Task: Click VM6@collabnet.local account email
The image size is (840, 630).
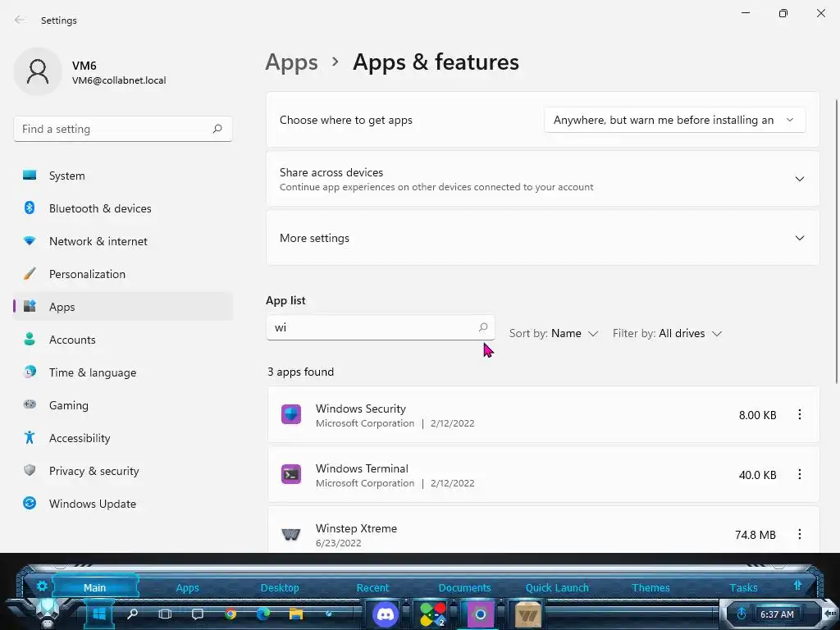Action: pos(119,80)
